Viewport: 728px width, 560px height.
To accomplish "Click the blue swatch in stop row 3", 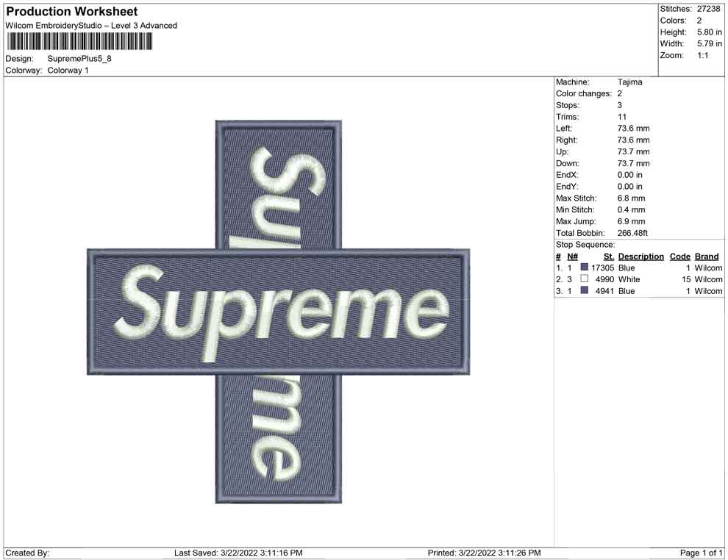I will pos(585,290).
